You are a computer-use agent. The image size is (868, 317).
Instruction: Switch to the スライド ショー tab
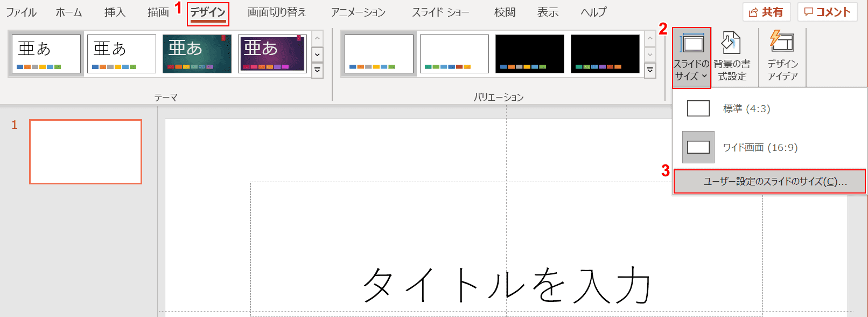point(440,12)
